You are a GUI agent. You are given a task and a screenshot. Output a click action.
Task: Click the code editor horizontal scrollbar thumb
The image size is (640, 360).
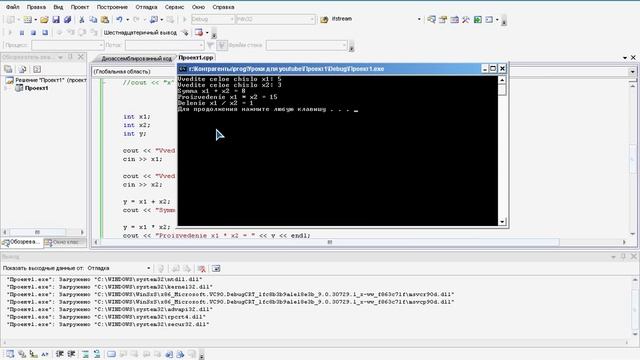(x=330, y=242)
